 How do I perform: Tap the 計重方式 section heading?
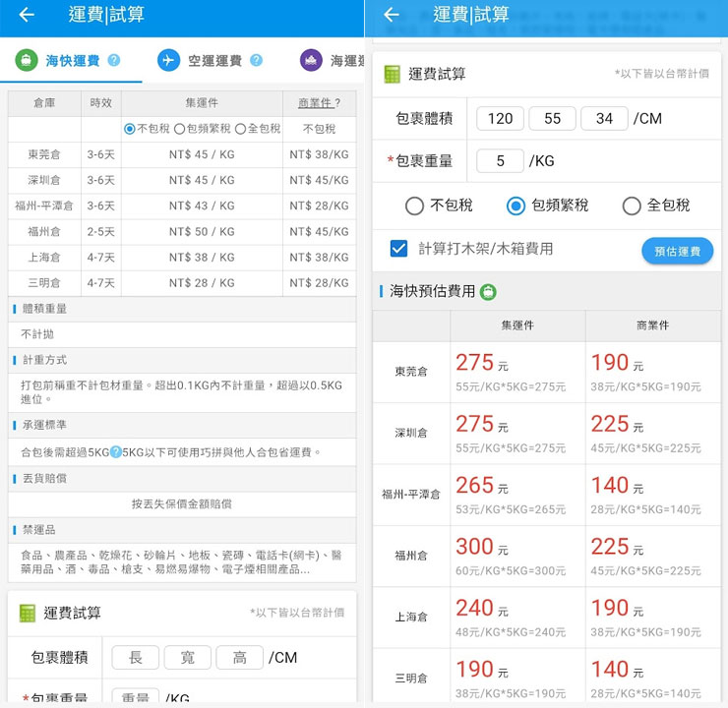pos(45,360)
